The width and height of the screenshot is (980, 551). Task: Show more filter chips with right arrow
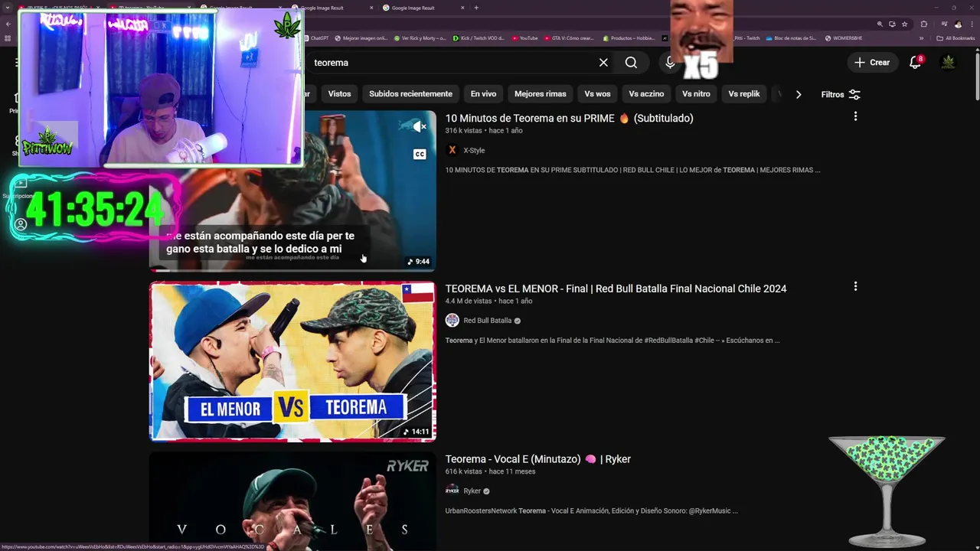[799, 95]
